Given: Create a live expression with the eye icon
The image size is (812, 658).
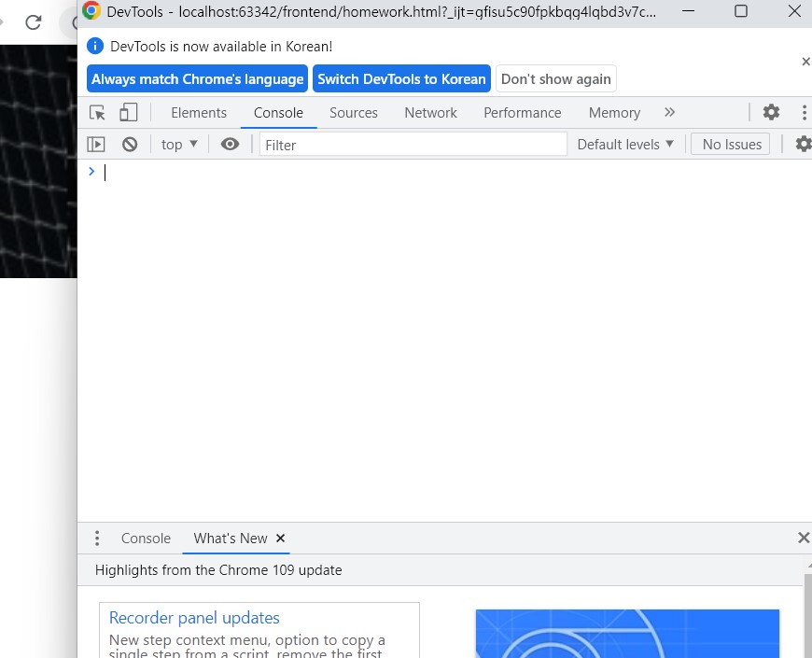Looking at the screenshot, I should [230, 144].
